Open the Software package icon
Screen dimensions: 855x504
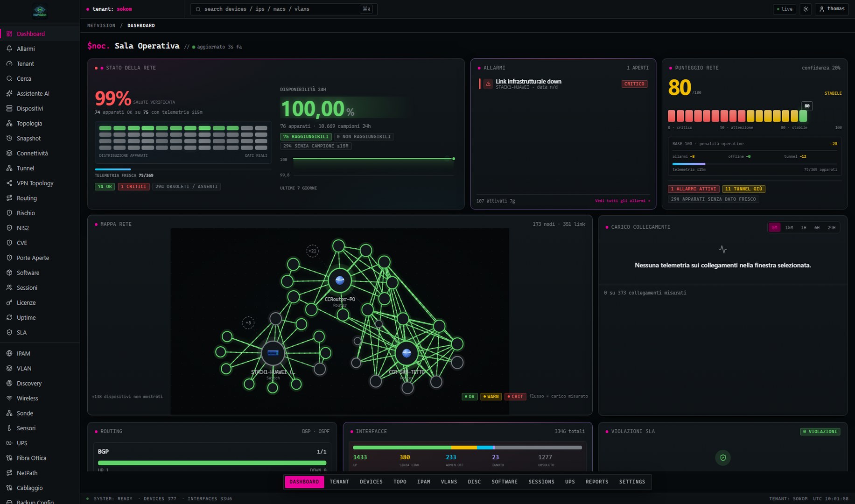[x=9, y=273]
